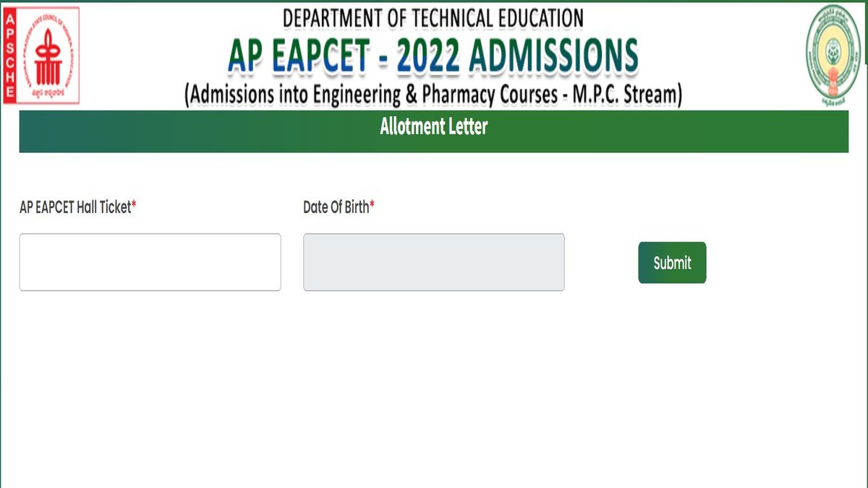Image resolution: width=868 pixels, height=488 pixels.
Task: Click inside the AP EAPCET Hall Ticket field
Action: [x=150, y=262]
